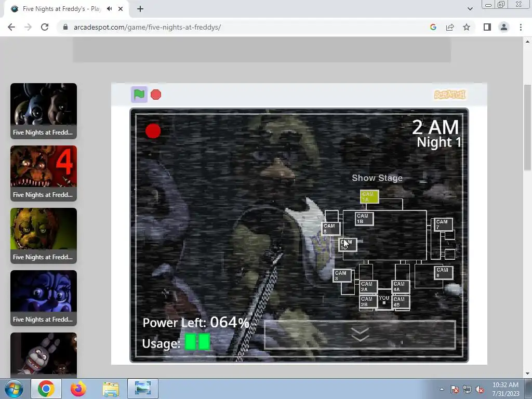Open the Chrome three-dot menu
Viewport: 532px width, 399px height.
click(x=521, y=27)
